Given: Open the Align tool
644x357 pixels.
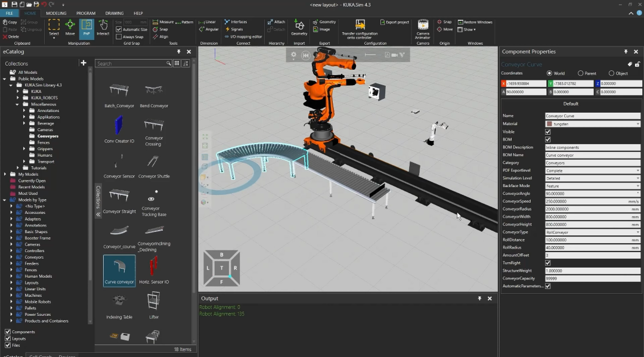Looking at the screenshot, I should click(160, 36).
